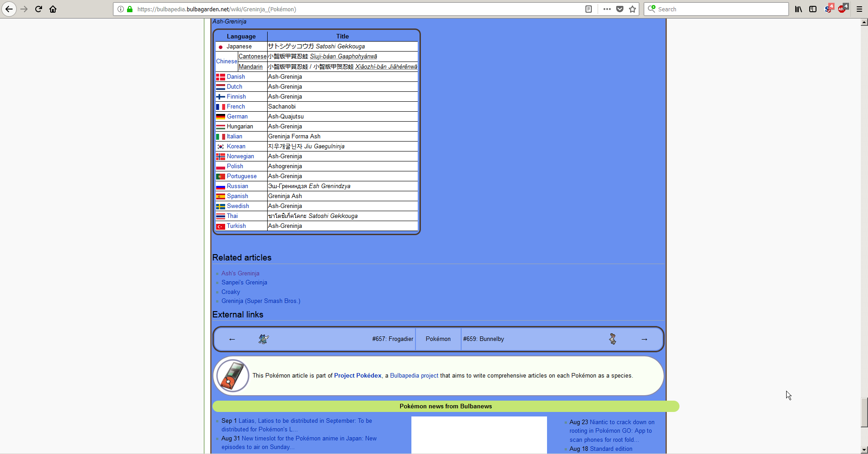The width and height of the screenshot is (868, 454).
Task: Open the Bulbapedia project link
Action: [x=414, y=376]
